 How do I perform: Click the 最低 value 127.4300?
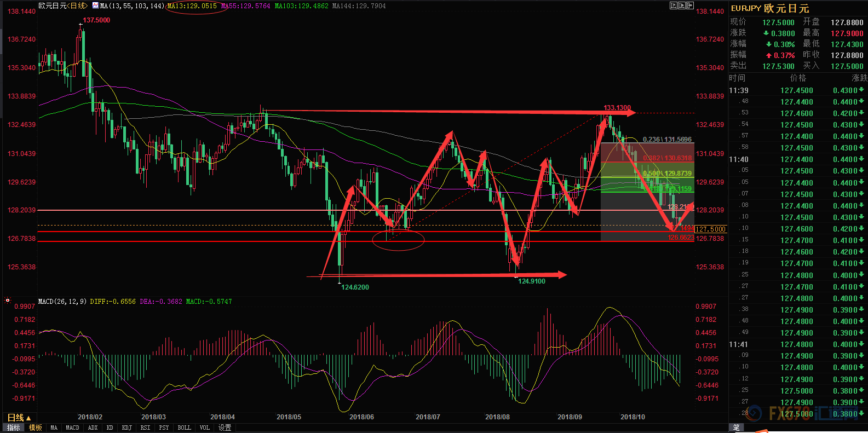click(x=847, y=44)
